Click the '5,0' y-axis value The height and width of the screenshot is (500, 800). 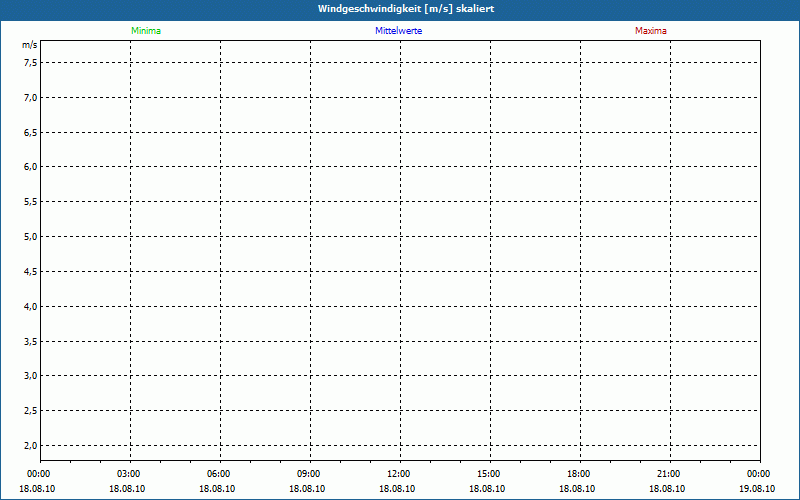31,237
